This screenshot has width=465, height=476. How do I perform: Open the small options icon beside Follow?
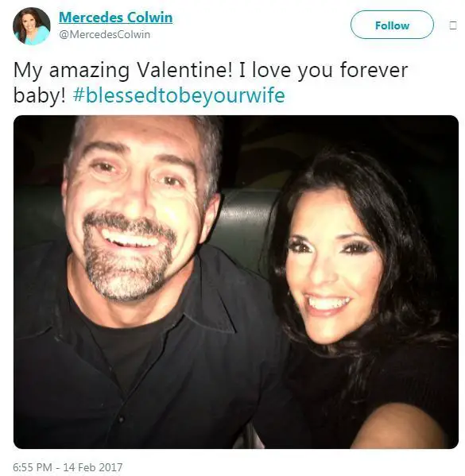pyautogui.click(x=452, y=25)
